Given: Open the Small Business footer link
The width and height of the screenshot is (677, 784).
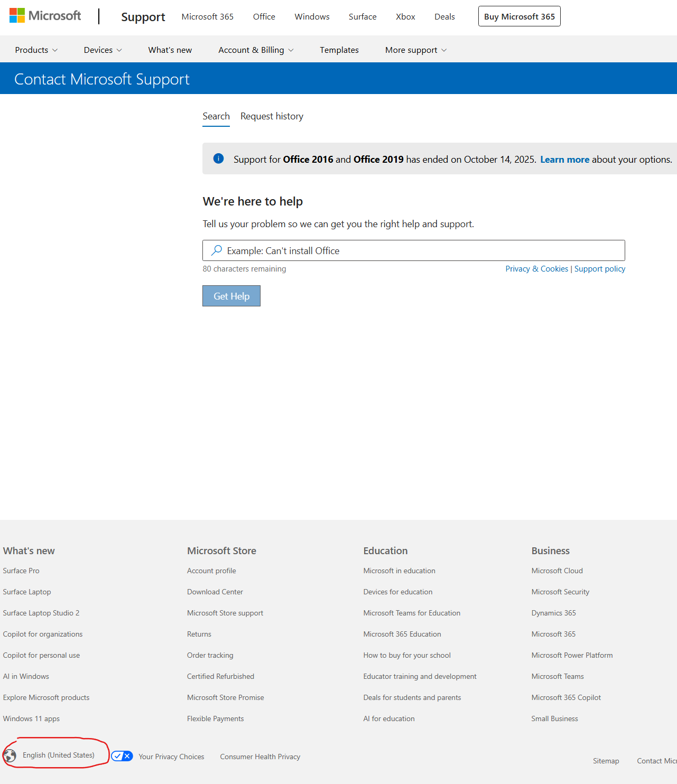Looking at the screenshot, I should (555, 718).
